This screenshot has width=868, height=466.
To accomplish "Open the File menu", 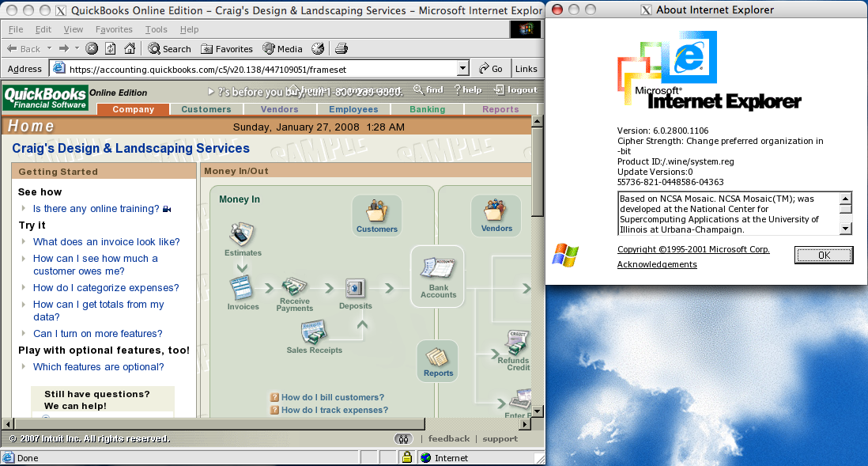I will [16, 29].
